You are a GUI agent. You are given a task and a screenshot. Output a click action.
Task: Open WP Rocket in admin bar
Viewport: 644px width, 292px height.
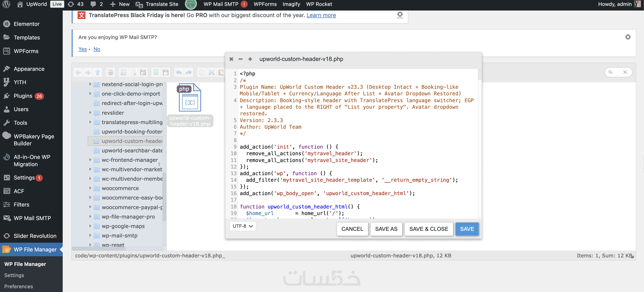[x=319, y=4]
